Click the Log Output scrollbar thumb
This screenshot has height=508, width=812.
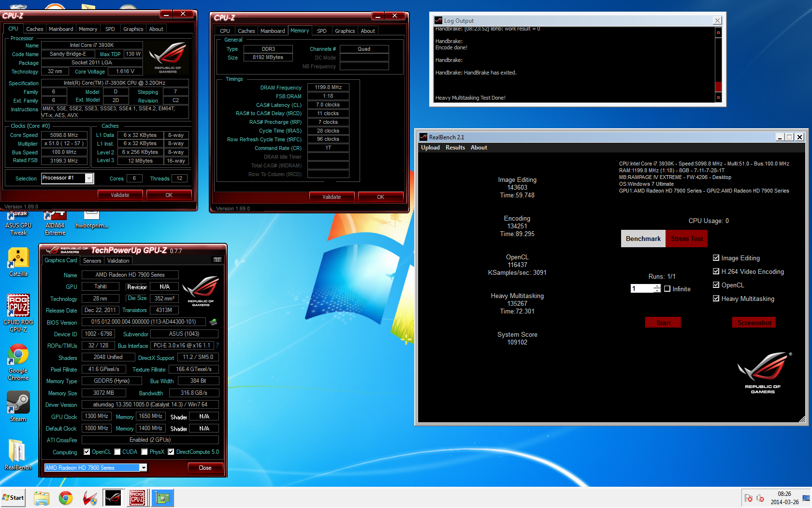718,87
